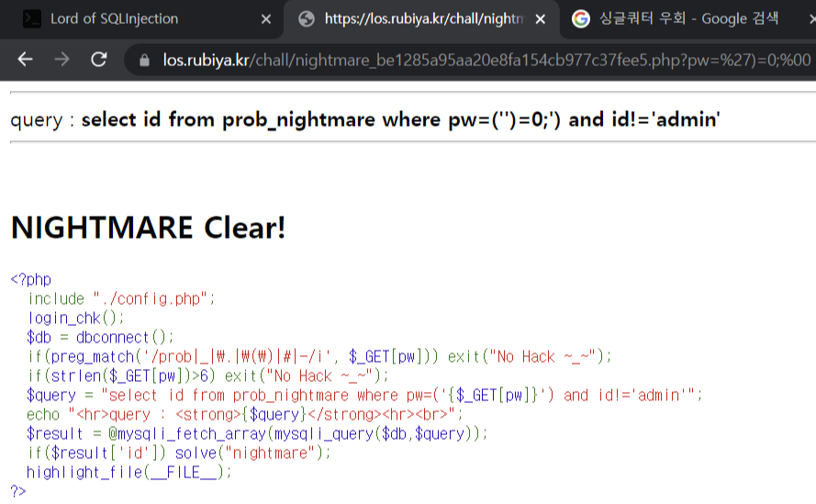Click the '<?php' opening tag line

pos(30,280)
